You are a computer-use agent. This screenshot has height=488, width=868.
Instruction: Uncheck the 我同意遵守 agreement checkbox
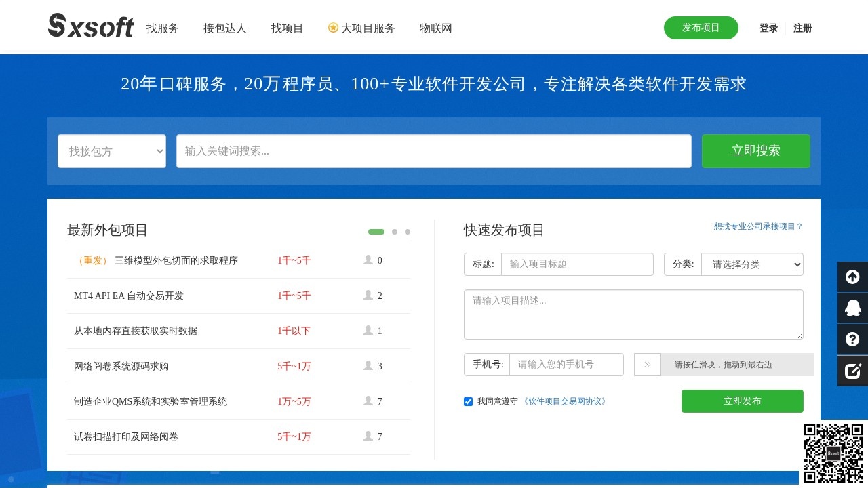[468, 401]
